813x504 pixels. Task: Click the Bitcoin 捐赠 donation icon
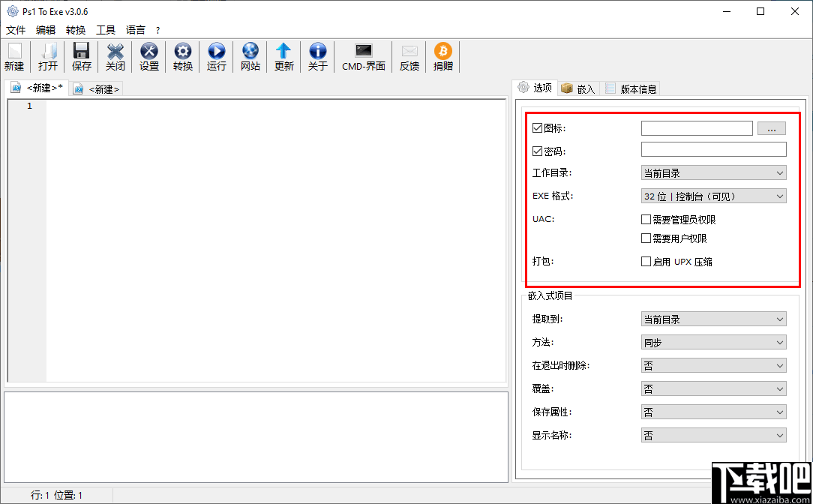(x=442, y=56)
